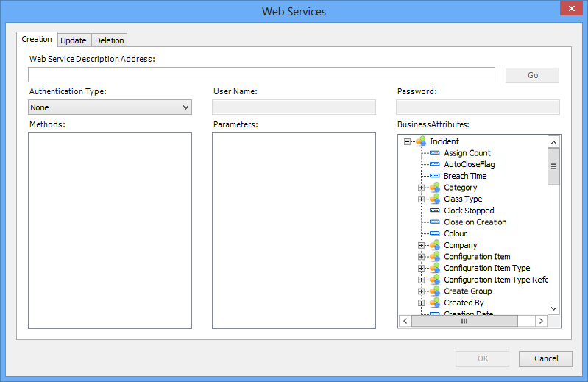Switch to the Deletion tab
This screenshot has width=588, height=382.
coord(110,40)
